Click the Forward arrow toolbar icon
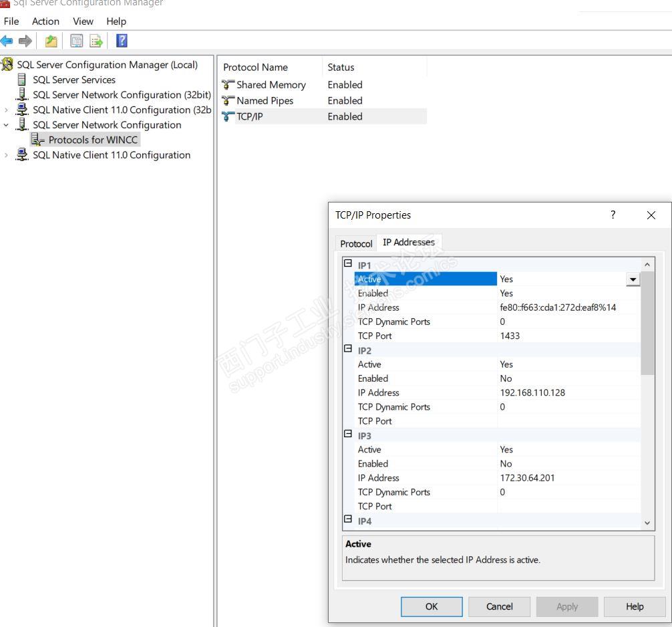This screenshot has height=627, width=672. 25,41
